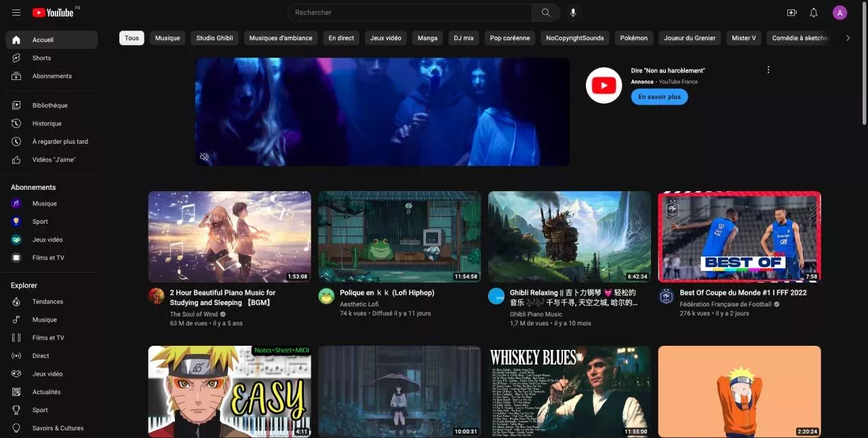Open À regarder plus tard
The image size is (868, 438).
pyautogui.click(x=52, y=142)
